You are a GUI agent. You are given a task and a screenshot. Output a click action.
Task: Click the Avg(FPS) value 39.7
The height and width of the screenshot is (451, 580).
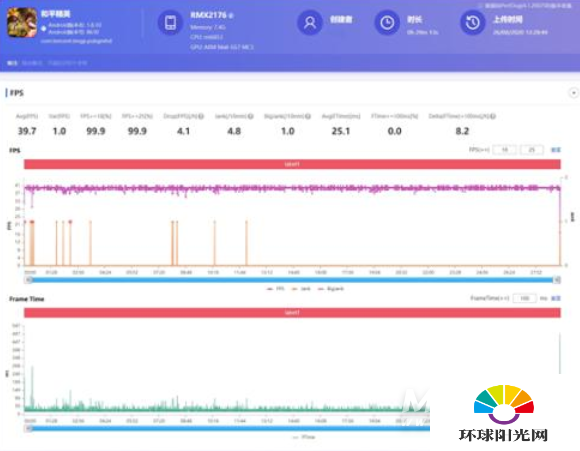(27, 131)
